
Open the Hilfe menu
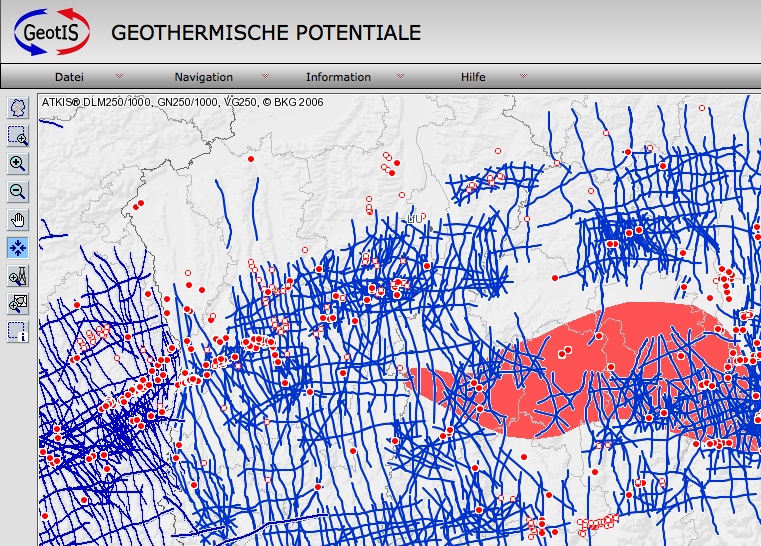coord(473,77)
